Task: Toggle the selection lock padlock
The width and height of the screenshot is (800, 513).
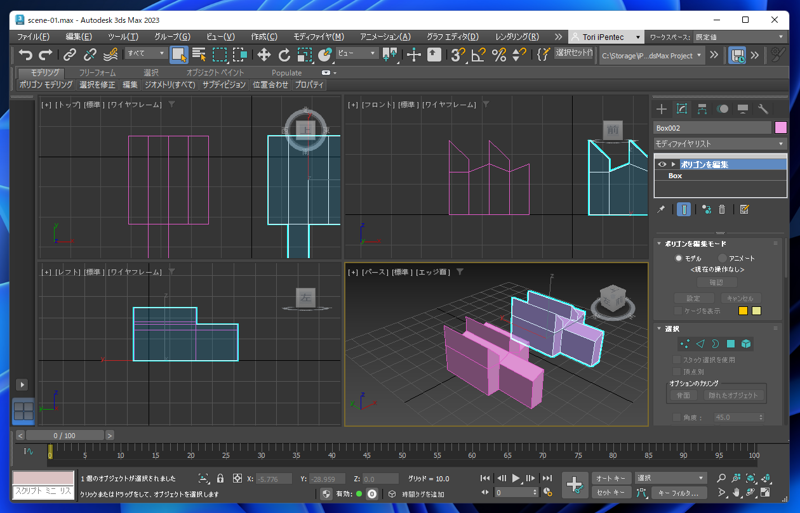Action: pyautogui.click(x=220, y=478)
